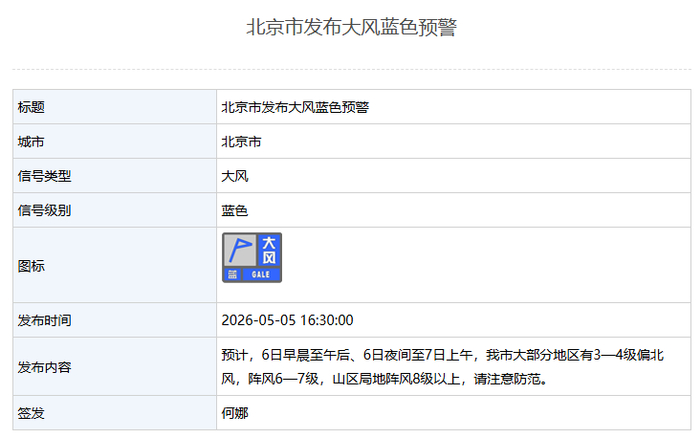Click the small 蓝 badge in the icon
700x438 pixels.
(232, 275)
